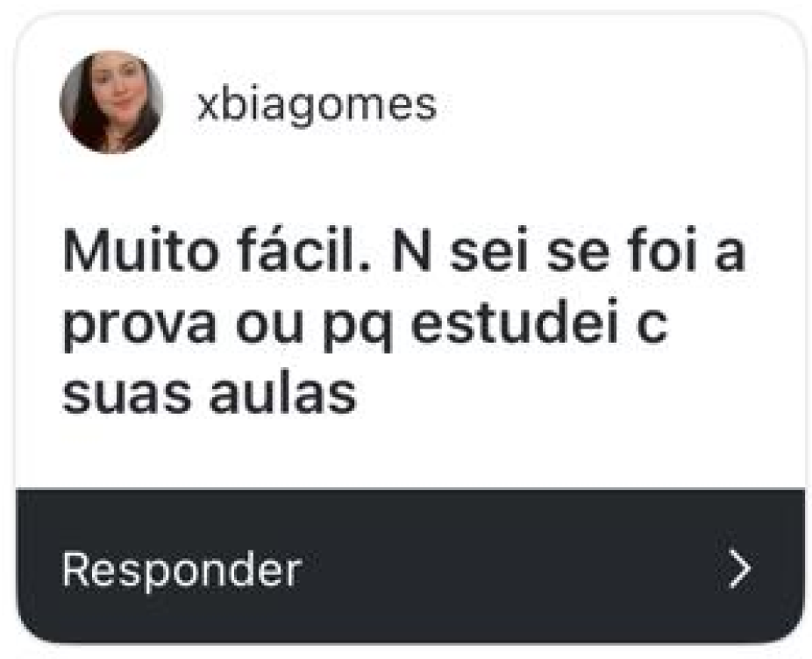Open xbiagomes profile picture
Viewport: 812px width, 659px height.
tap(111, 102)
